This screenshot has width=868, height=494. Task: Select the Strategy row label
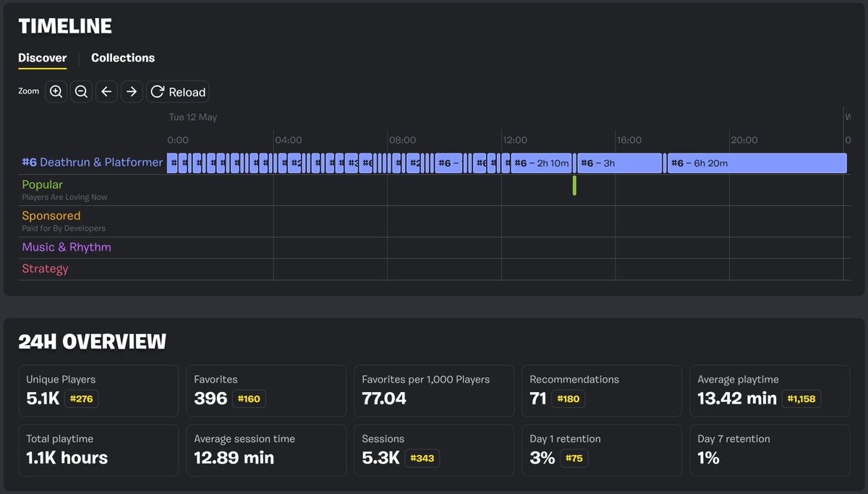[x=45, y=268]
